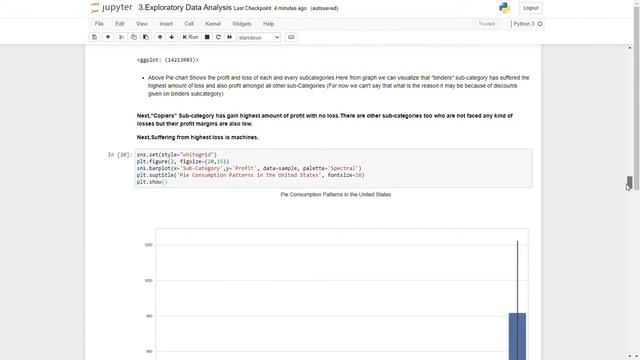
Task: Click the Python logo icon
Action: [504, 8]
